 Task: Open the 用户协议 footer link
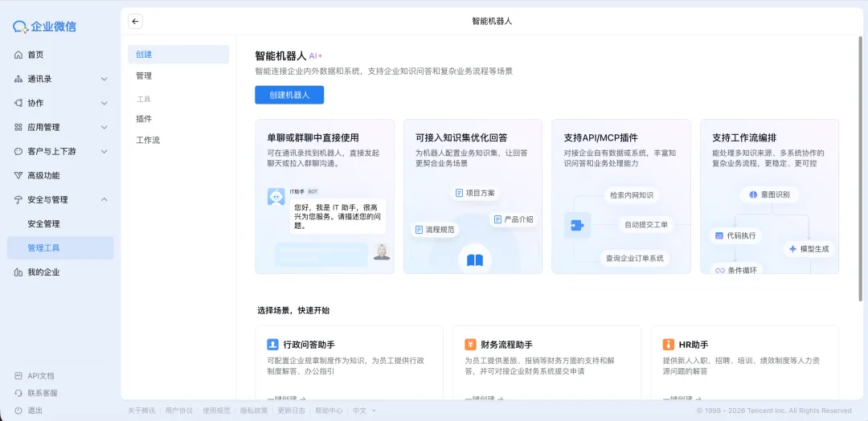[x=178, y=411]
